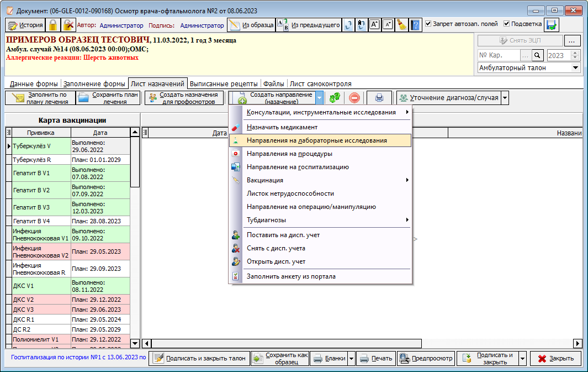Screen dimensions: 588x372
Task: Expand the Уточнение диагноза/случая dropdown arrow
Action: coord(505,98)
